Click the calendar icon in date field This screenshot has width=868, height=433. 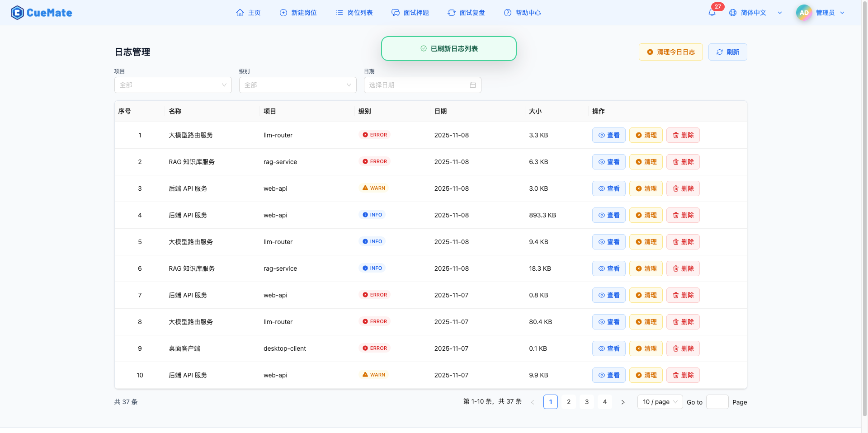(x=473, y=85)
